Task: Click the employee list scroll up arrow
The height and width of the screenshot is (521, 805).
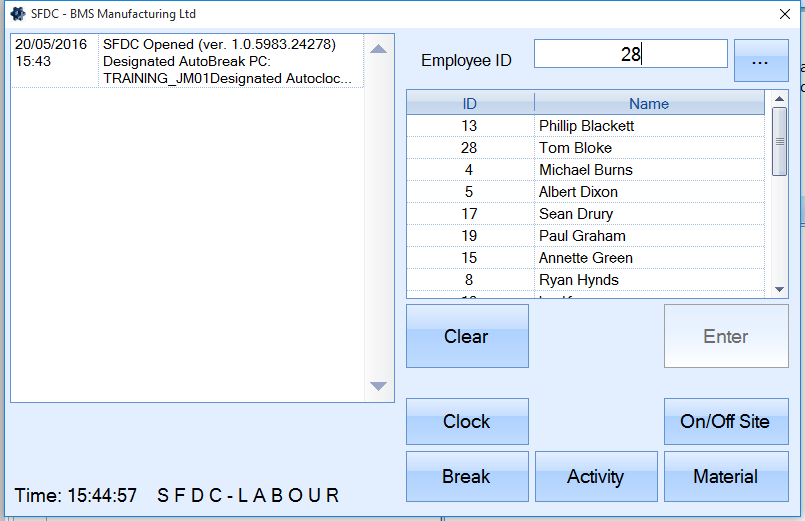Action: tap(780, 99)
